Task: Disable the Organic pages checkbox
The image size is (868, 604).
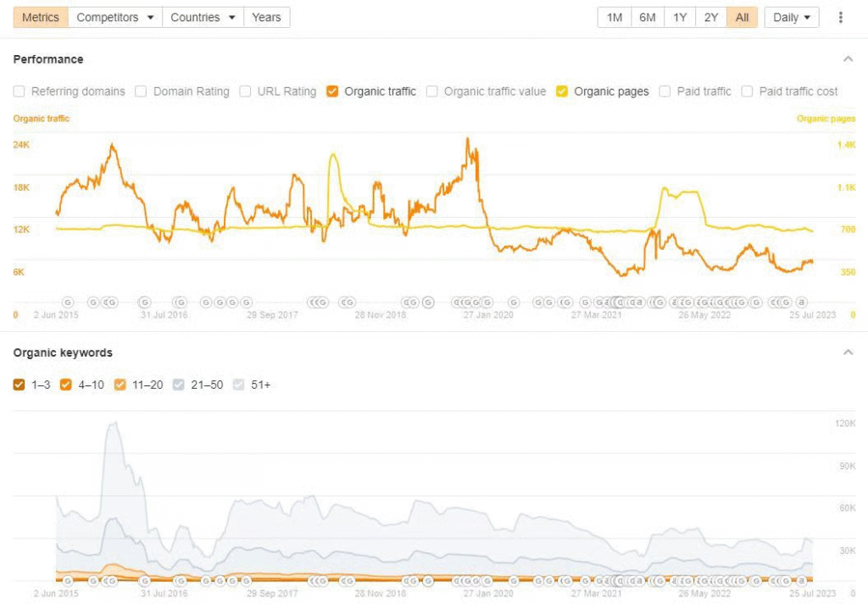Action: (x=562, y=91)
